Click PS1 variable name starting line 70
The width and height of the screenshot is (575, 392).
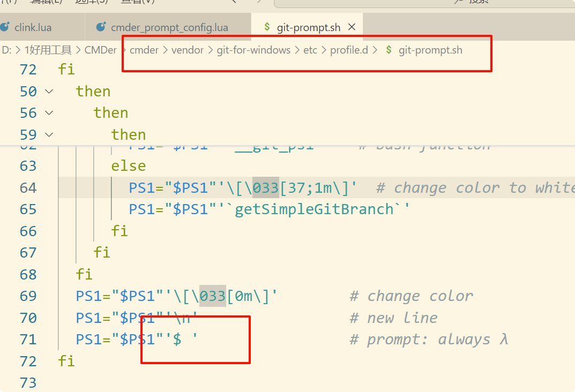click(x=89, y=318)
